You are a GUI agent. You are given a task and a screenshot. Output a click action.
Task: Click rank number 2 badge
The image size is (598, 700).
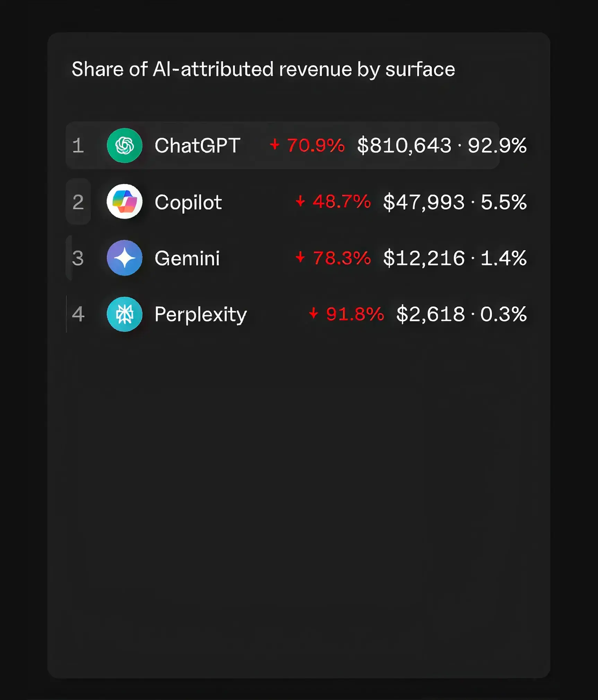click(78, 202)
